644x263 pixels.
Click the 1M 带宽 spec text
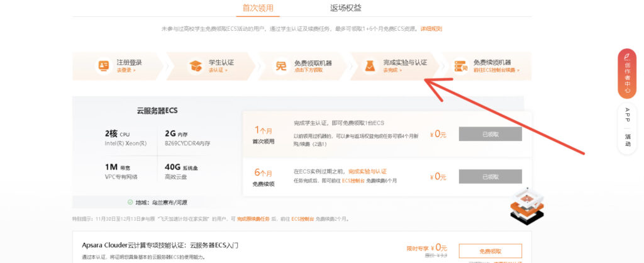coord(118,167)
